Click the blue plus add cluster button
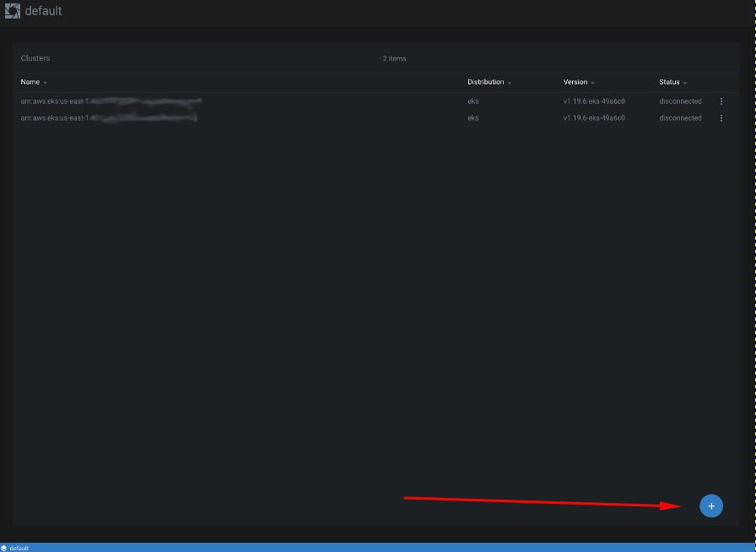The image size is (756, 552). tap(711, 506)
